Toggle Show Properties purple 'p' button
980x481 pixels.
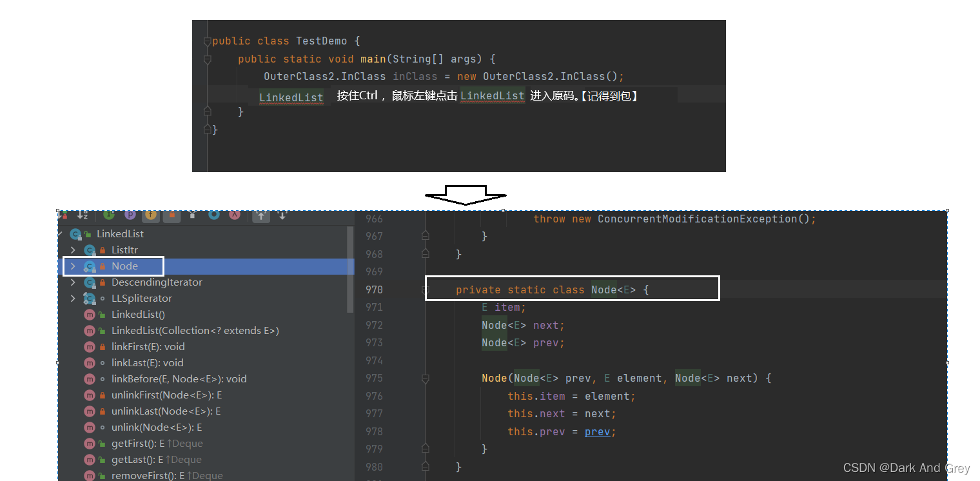coord(130,215)
